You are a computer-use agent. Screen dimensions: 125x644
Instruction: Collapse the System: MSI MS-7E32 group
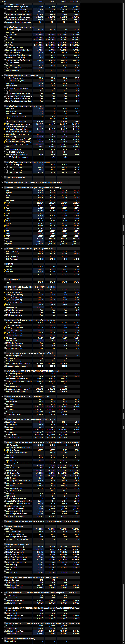2,4
